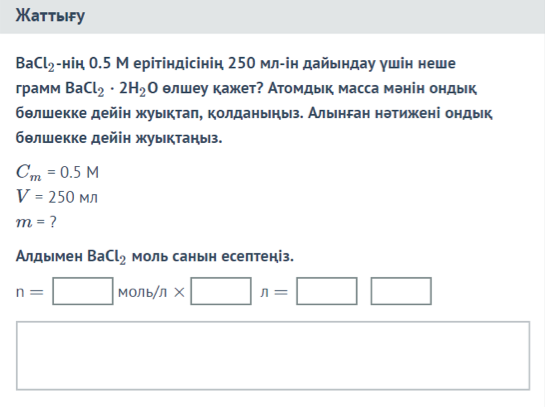Viewport: 545px width, 407px height.
Task: Click the л unit label after second box
Action: [265, 292]
